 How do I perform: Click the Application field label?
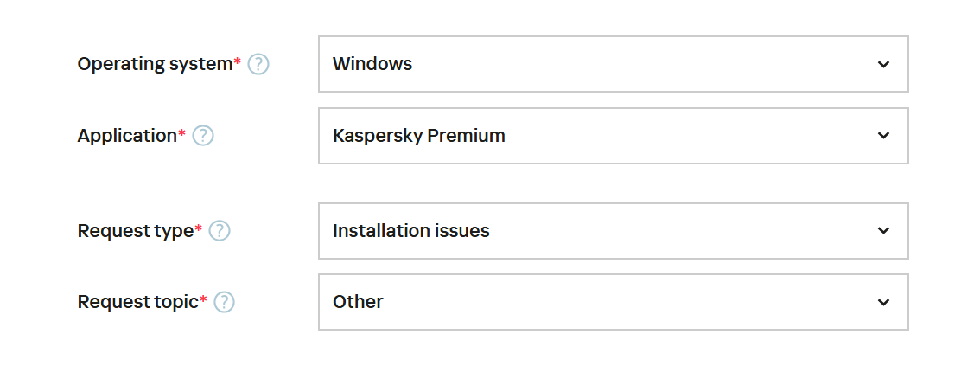click(x=127, y=136)
